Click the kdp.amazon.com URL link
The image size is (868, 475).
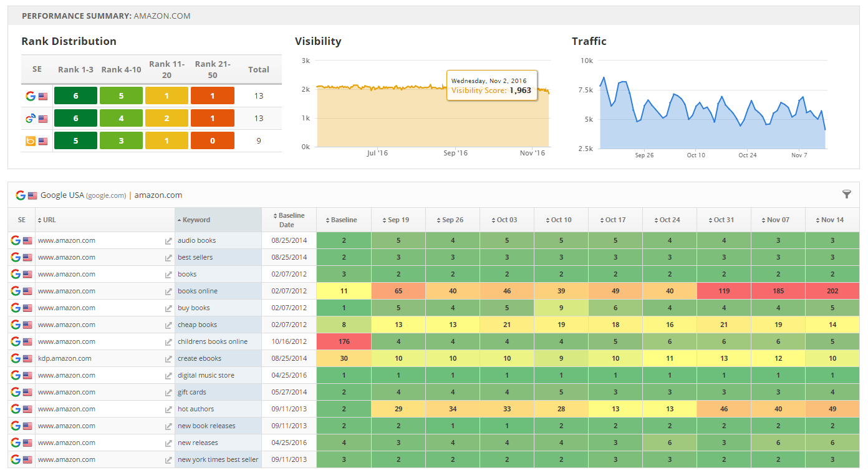64,358
